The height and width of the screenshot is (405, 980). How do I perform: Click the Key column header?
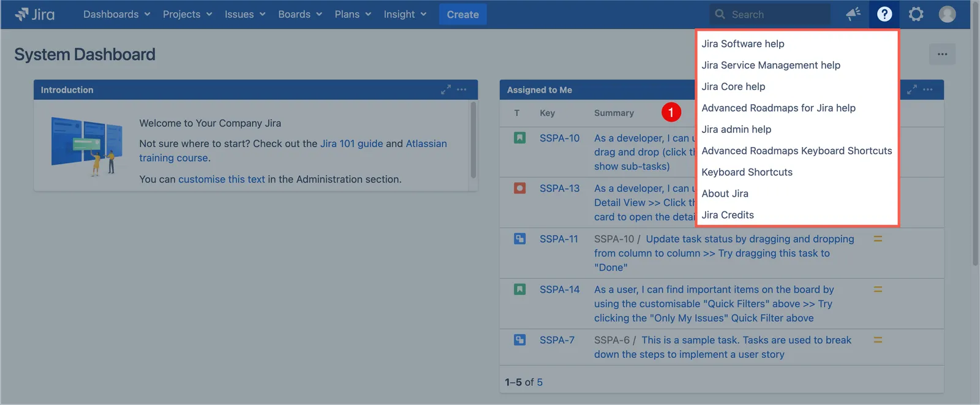[x=547, y=113]
